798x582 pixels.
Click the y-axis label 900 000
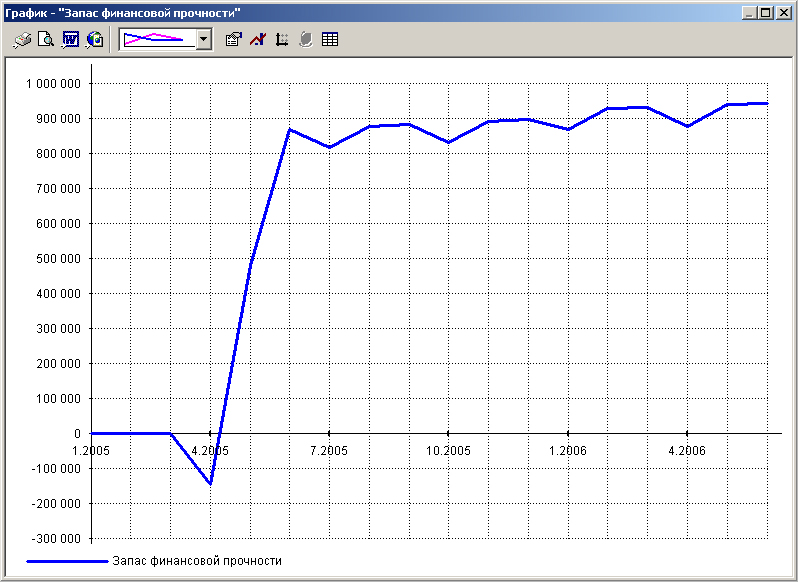click(x=59, y=119)
